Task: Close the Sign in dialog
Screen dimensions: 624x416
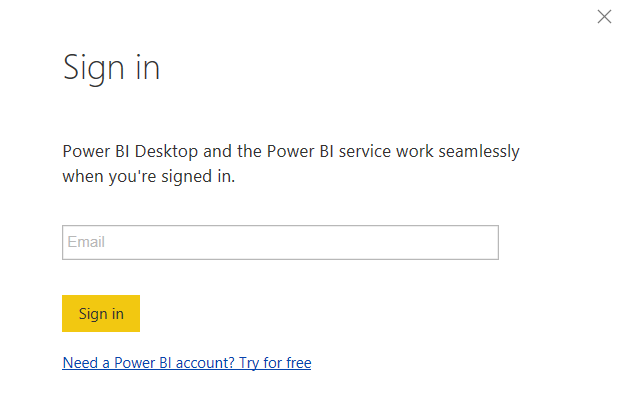Action: (x=604, y=17)
